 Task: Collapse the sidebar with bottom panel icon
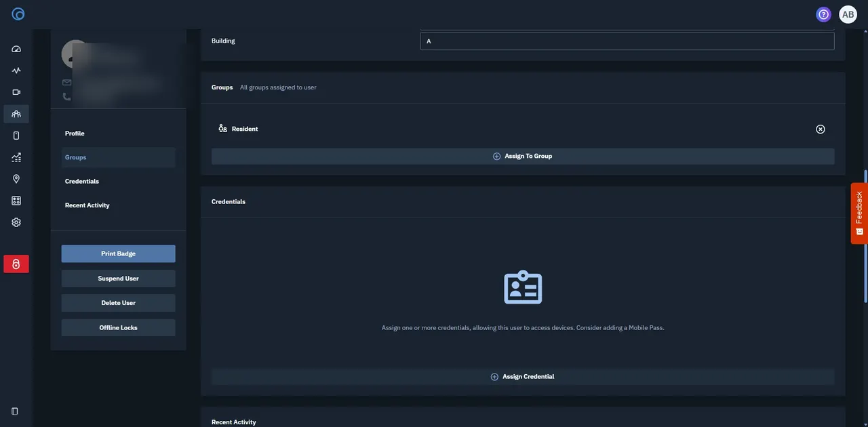click(x=15, y=411)
